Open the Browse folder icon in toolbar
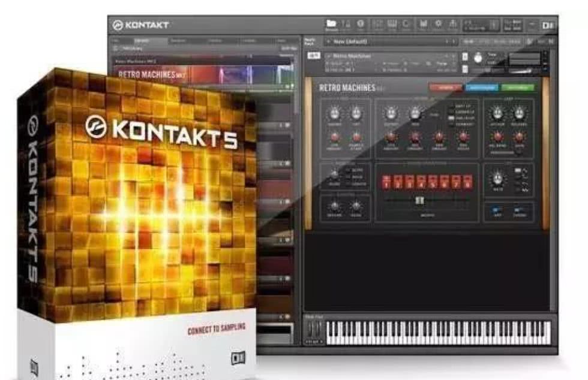Image resolution: width=588 pixels, height=380 pixels. pyautogui.click(x=331, y=25)
